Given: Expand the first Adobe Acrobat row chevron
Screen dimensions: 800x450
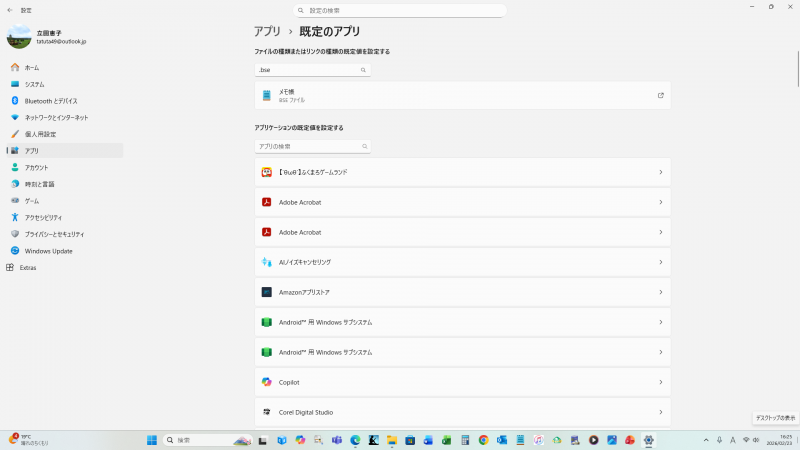Looking at the screenshot, I should tap(660, 202).
